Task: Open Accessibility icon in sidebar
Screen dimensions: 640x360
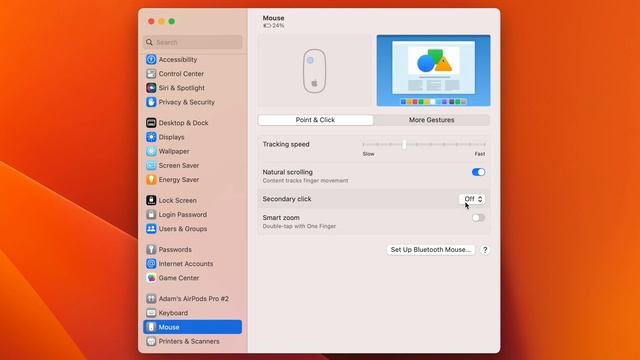Action: 151,59
